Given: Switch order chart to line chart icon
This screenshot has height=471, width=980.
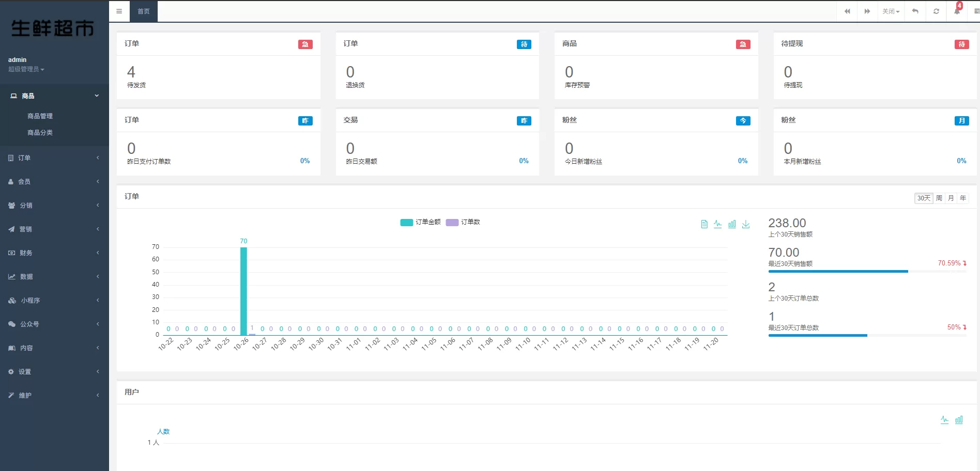Looking at the screenshot, I should pos(718,224).
